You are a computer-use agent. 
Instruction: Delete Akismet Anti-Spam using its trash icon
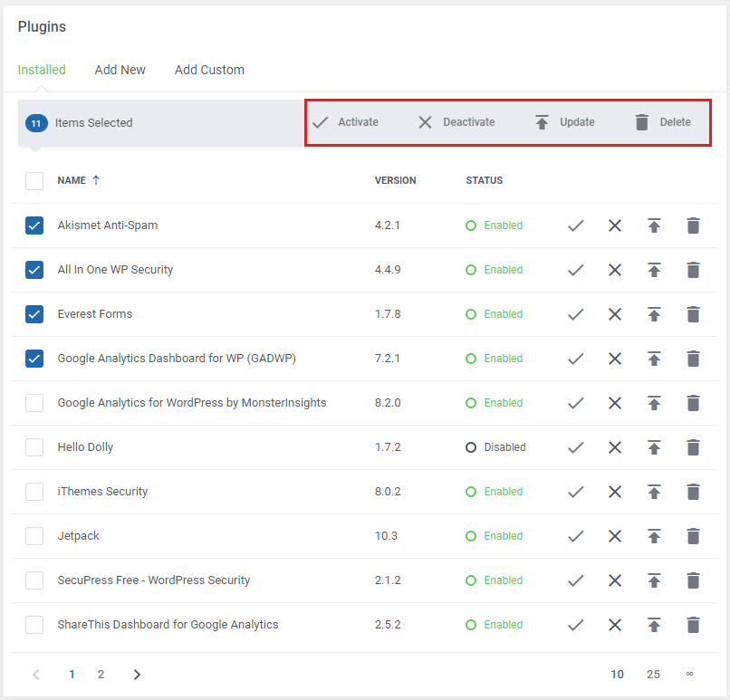coord(693,225)
